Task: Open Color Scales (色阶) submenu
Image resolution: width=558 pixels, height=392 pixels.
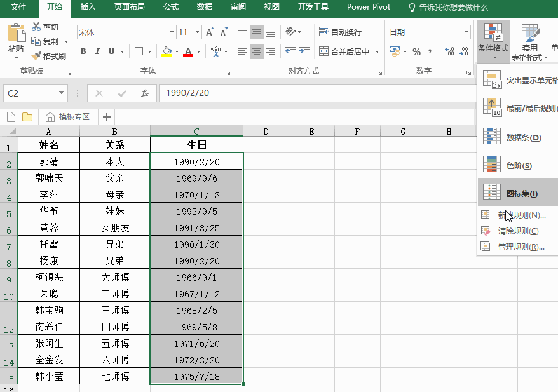Action: pos(518,165)
